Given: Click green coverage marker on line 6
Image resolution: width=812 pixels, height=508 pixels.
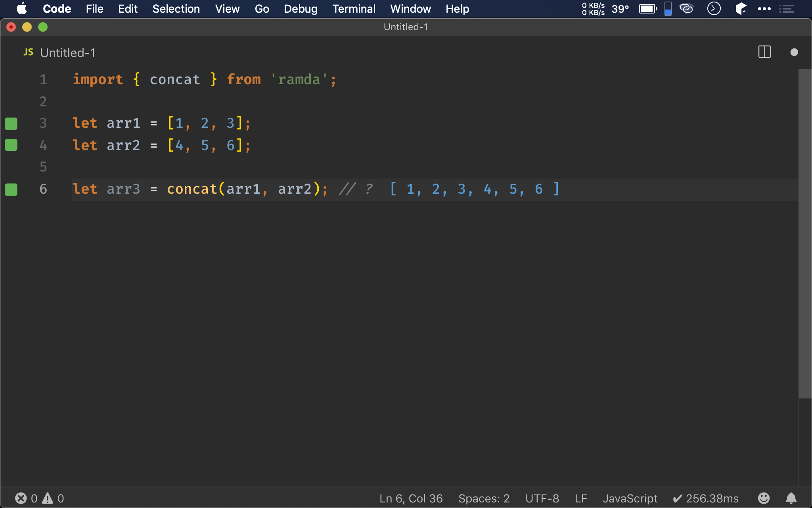Looking at the screenshot, I should coord(11,189).
